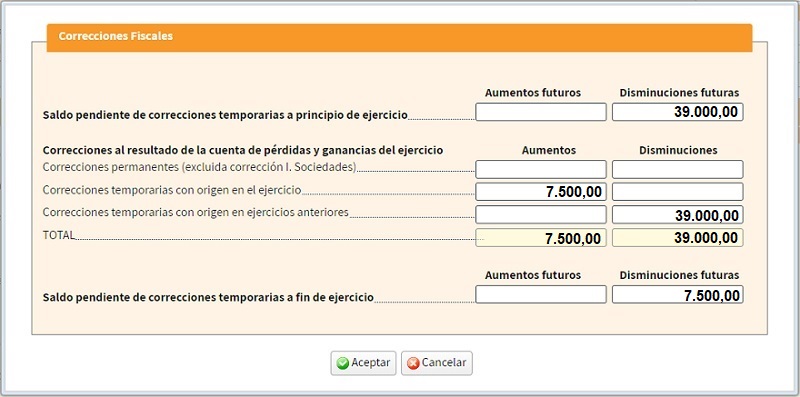Focus the Aumentos field for Correcciones permanentes
The width and height of the screenshot is (800, 397).
point(541,169)
